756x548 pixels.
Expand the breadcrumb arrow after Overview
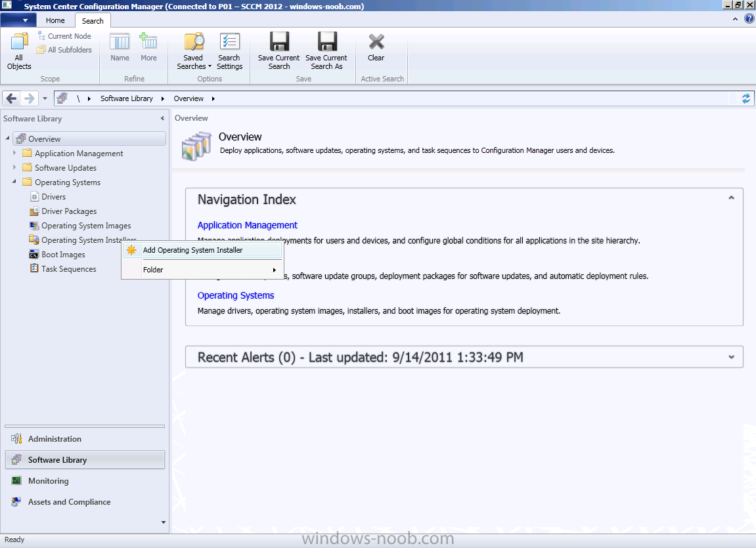tap(213, 98)
